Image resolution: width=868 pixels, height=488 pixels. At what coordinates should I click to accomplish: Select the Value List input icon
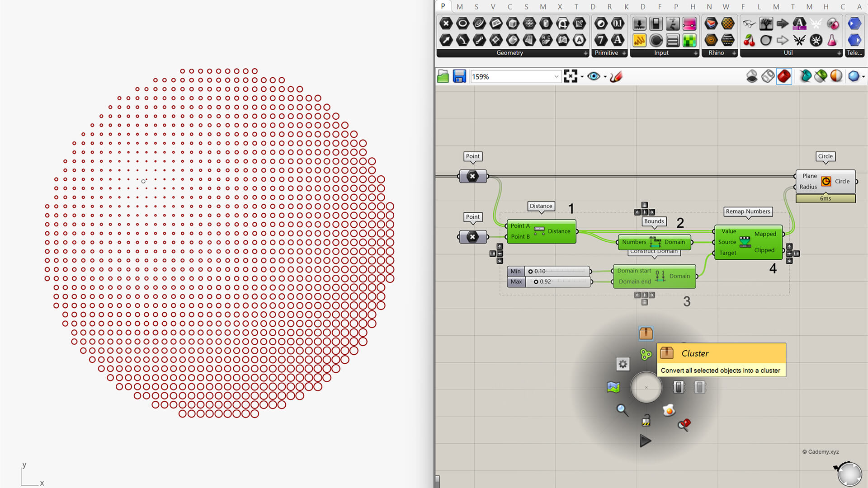(x=673, y=40)
